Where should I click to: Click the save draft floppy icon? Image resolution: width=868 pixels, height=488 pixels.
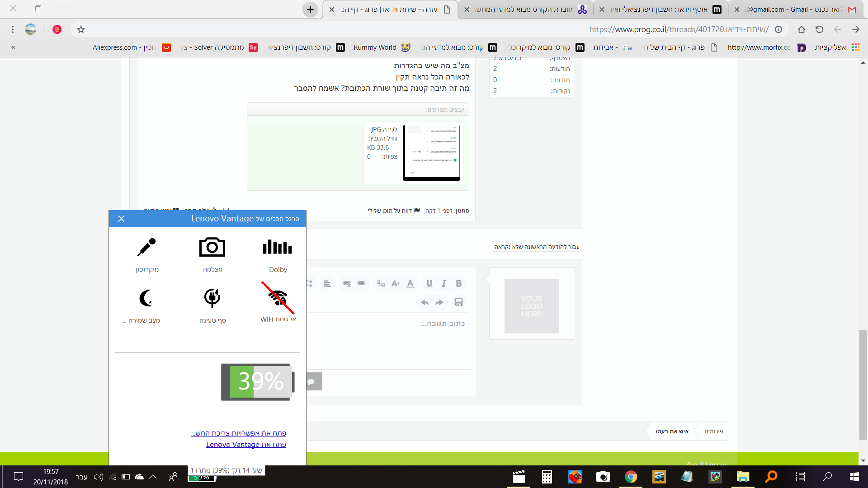pyautogui.click(x=458, y=302)
